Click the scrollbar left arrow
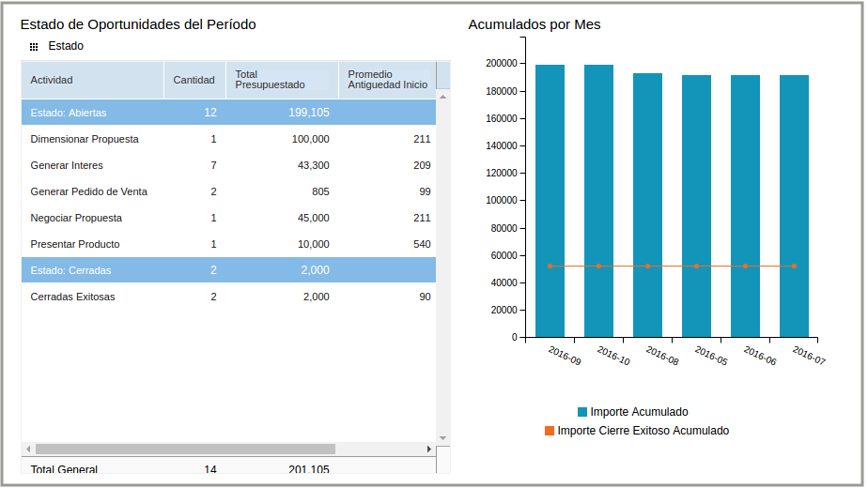 [x=28, y=450]
